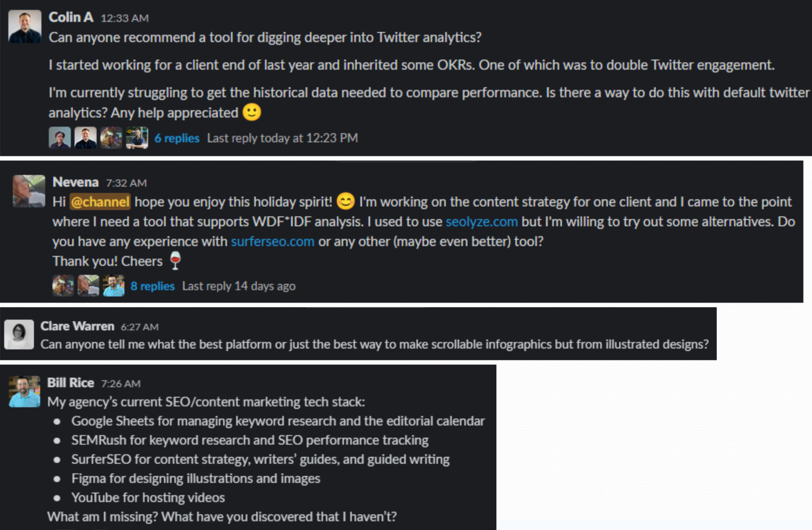Viewport: 812px width, 530px height.
Task: Open the surferseo.com link
Action: click(x=273, y=241)
